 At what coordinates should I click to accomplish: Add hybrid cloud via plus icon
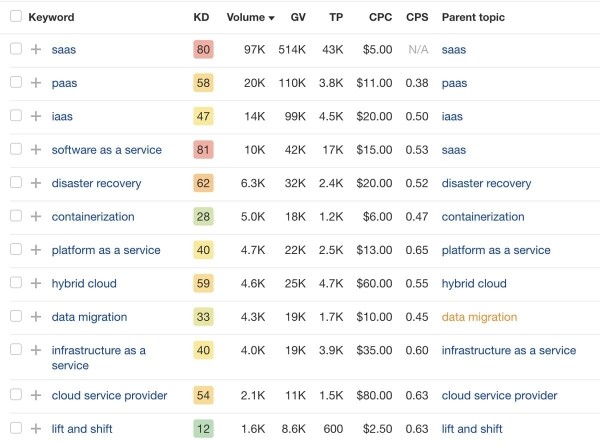click(x=36, y=283)
